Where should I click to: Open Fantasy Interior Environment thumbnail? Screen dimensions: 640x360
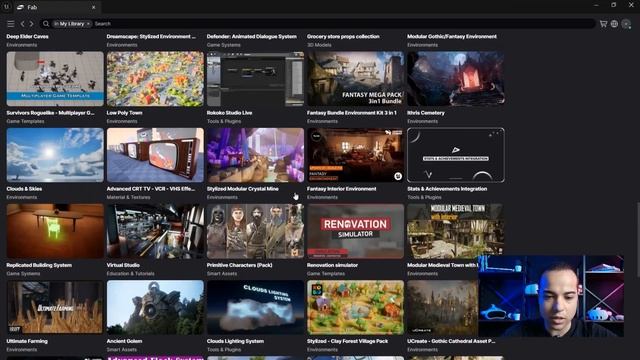pyautogui.click(x=356, y=155)
